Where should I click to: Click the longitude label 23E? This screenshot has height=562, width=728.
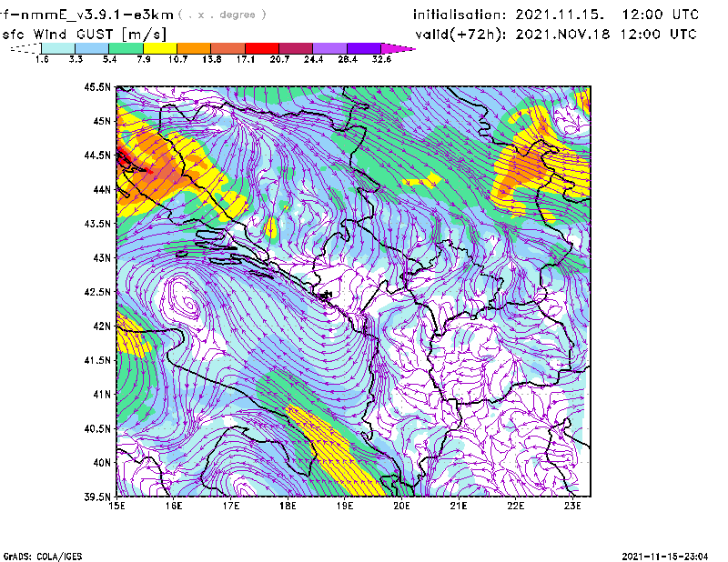coord(572,506)
